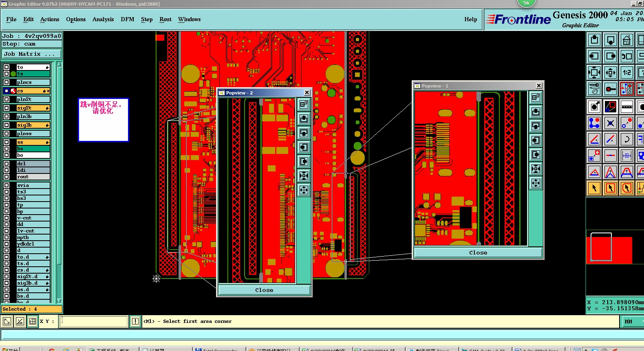This screenshot has width=644, height=351.
Task: Toggle display checkbox for layer 'drl'
Action: click(x=7, y=164)
